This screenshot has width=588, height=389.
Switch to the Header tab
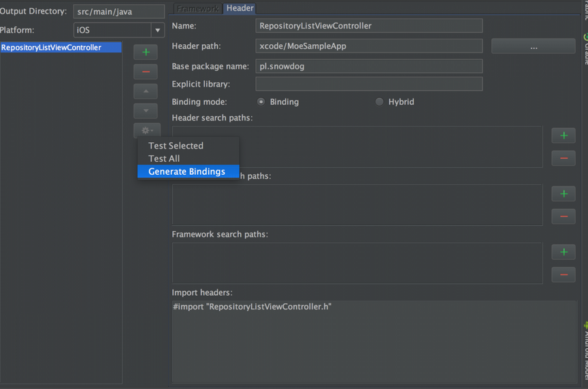[240, 8]
